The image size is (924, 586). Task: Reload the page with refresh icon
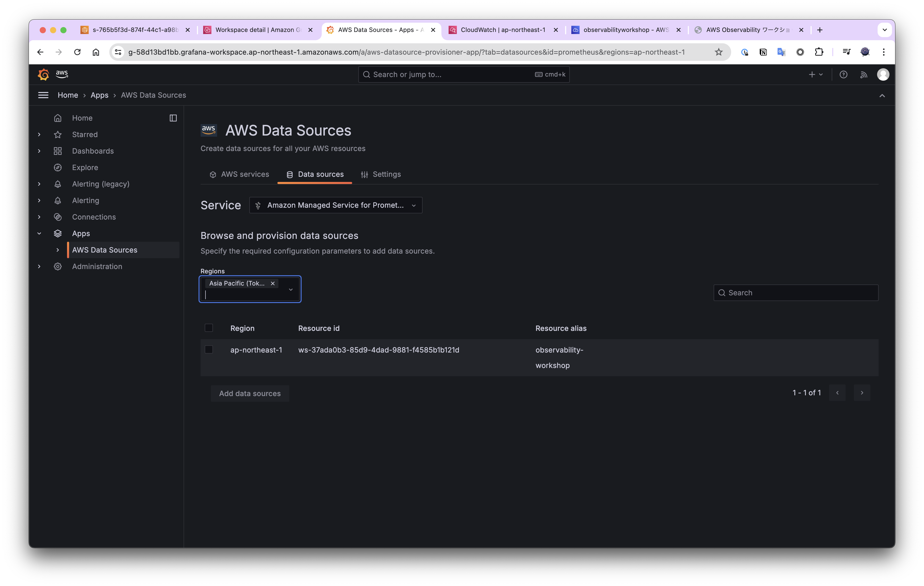click(77, 52)
